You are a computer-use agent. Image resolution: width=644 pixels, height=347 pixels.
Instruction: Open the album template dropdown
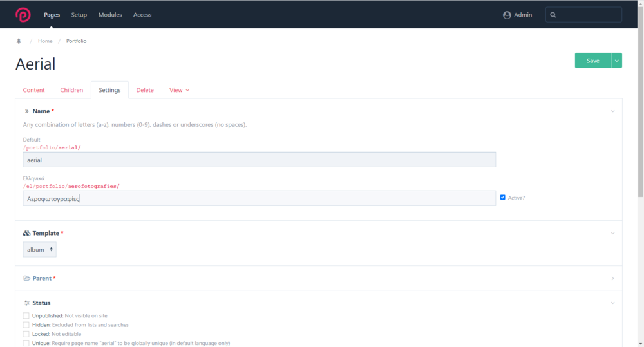point(39,249)
